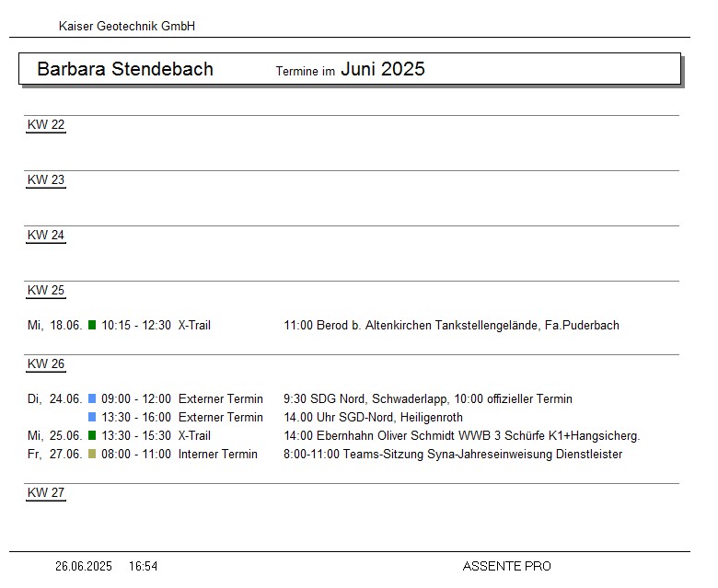Click the ASSENTE PRO footer label

pos(506,566)
